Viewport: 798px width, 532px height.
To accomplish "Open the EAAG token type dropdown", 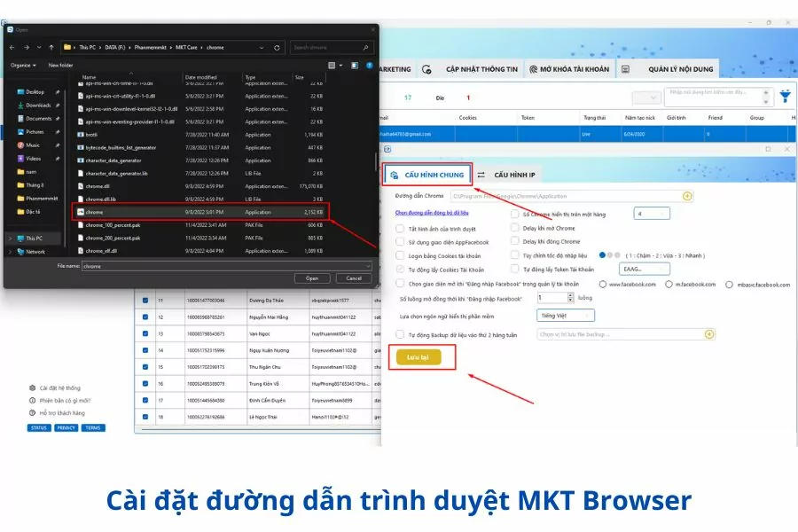I will tap(645, 269).
